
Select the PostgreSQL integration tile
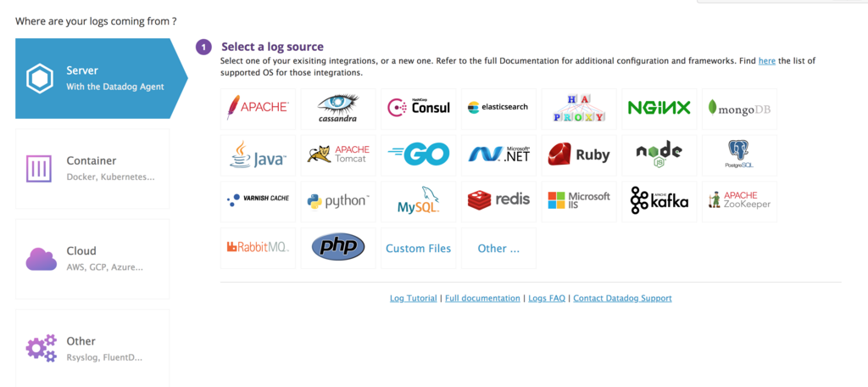point(739,155)
